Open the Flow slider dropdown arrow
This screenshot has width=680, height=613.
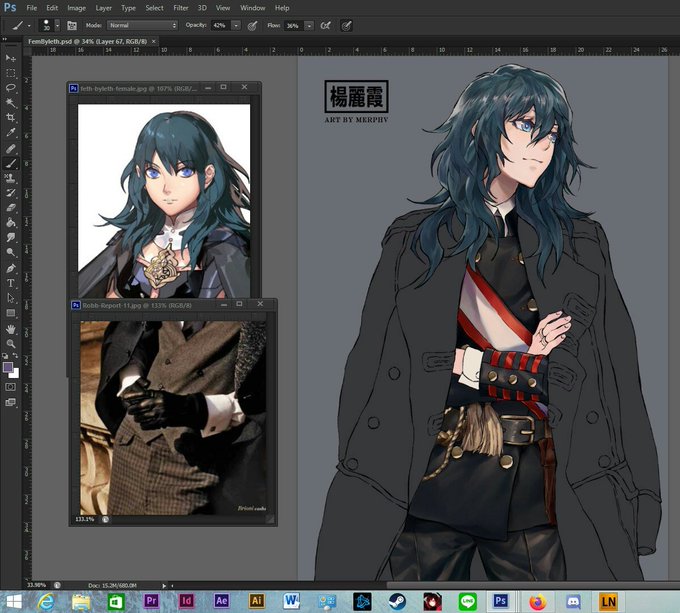pyautogui.click(x=309, y=26)
